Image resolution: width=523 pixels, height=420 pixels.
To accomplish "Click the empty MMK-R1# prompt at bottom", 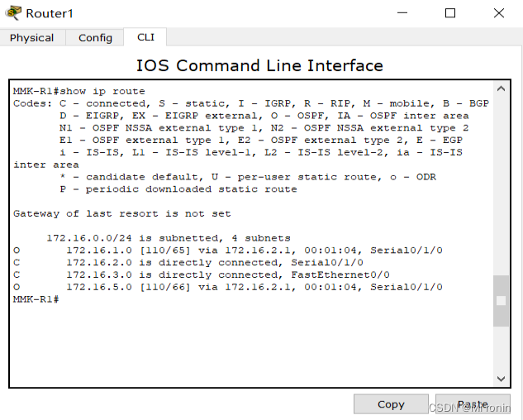I will pyautogui.click(x=36, y=299).
